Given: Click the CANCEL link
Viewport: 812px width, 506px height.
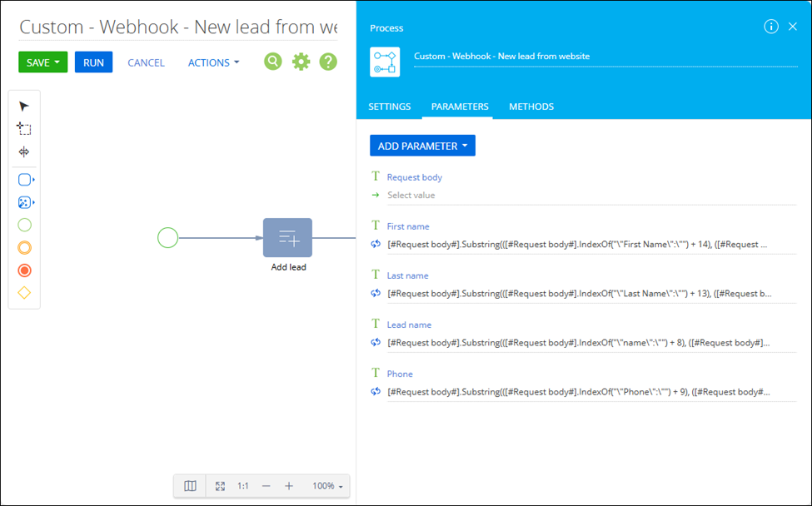Looking at the screenshot, I should [x=146, y=62].
